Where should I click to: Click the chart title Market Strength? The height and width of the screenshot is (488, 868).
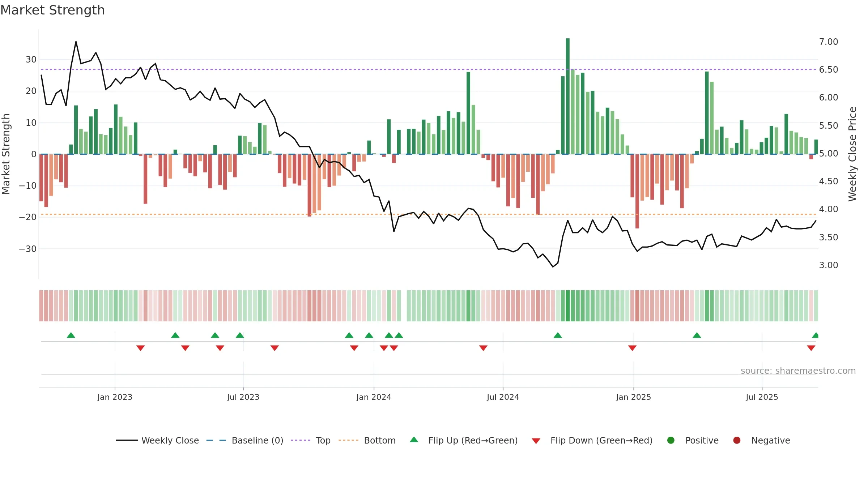pos(52,10)
